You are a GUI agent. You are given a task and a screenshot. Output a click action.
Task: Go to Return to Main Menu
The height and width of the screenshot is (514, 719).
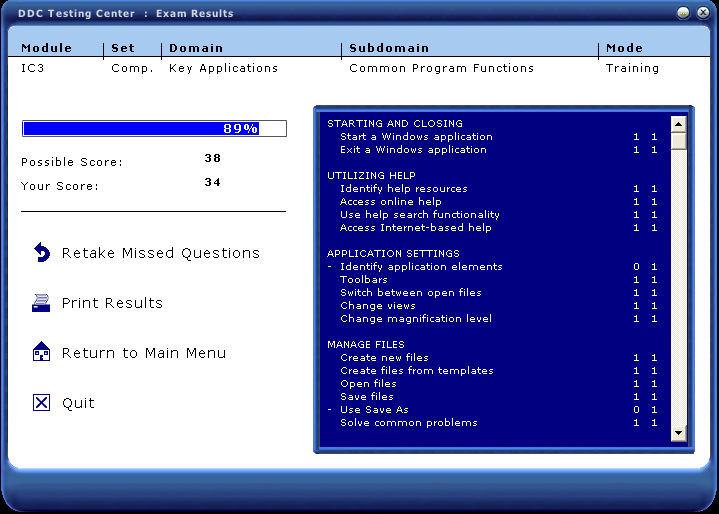pos(144,353)
